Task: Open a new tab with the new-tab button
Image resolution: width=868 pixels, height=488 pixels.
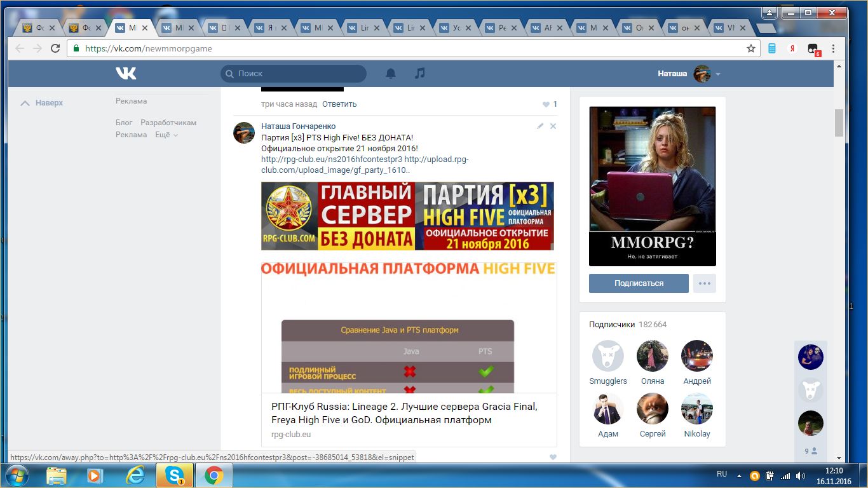Action: tap(766, 28)
